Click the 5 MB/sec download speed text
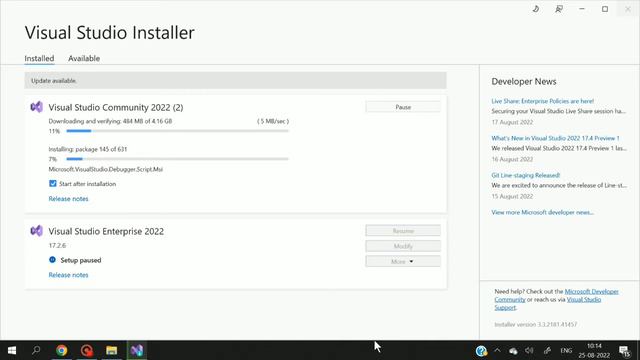 [273, 121]
